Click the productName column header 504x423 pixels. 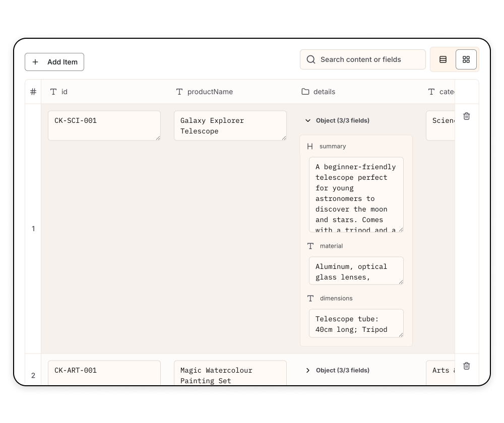click(x=230, y=92)
